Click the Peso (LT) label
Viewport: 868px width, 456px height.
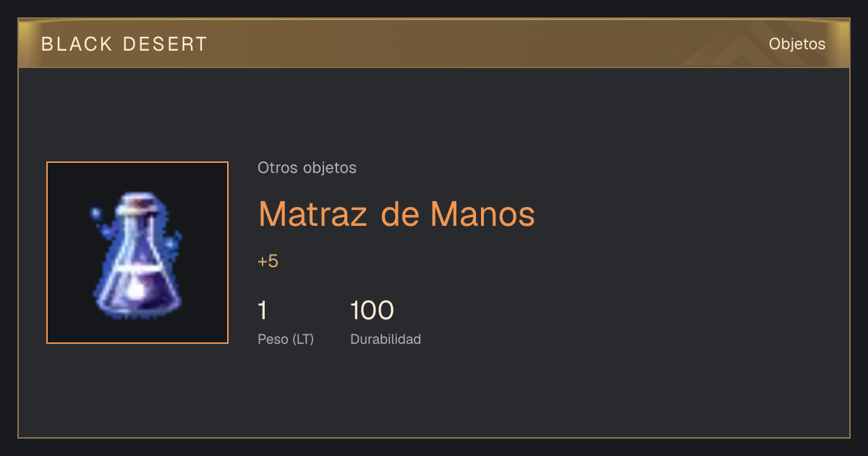286,339
